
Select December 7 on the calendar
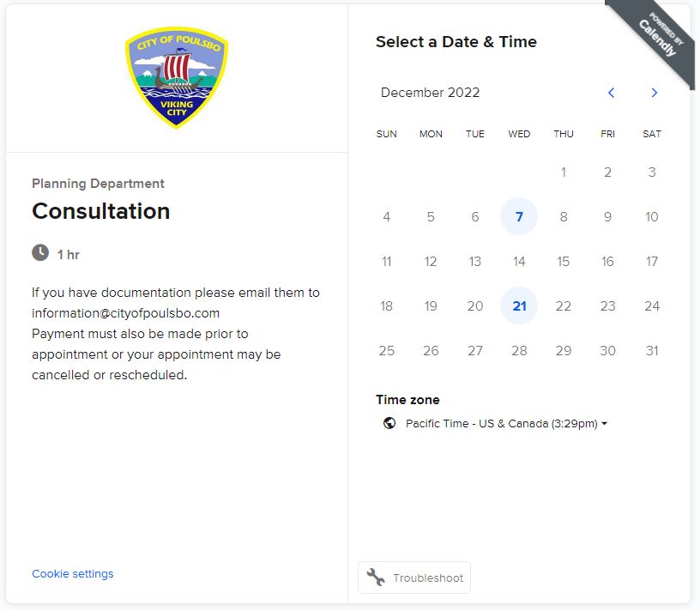519,217
